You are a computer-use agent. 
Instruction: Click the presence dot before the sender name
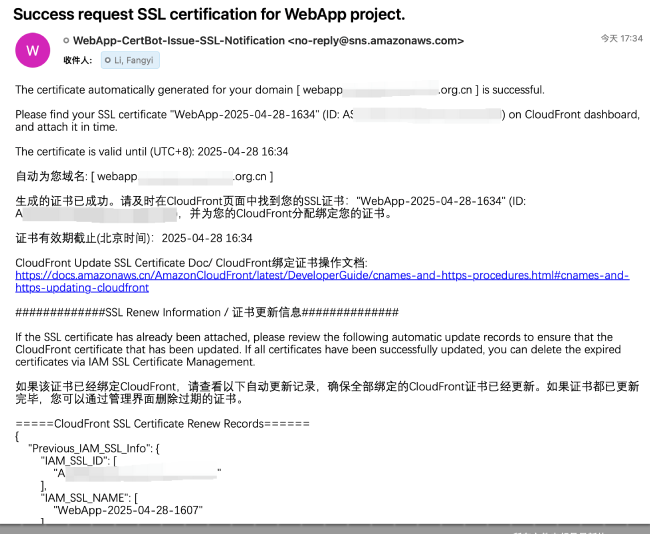click(x=67, y=41)
